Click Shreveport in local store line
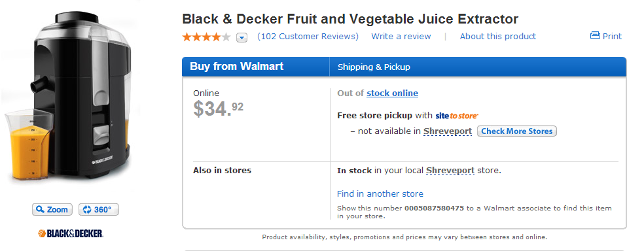Screen dimensions: 644x251 tap(450, 170)
